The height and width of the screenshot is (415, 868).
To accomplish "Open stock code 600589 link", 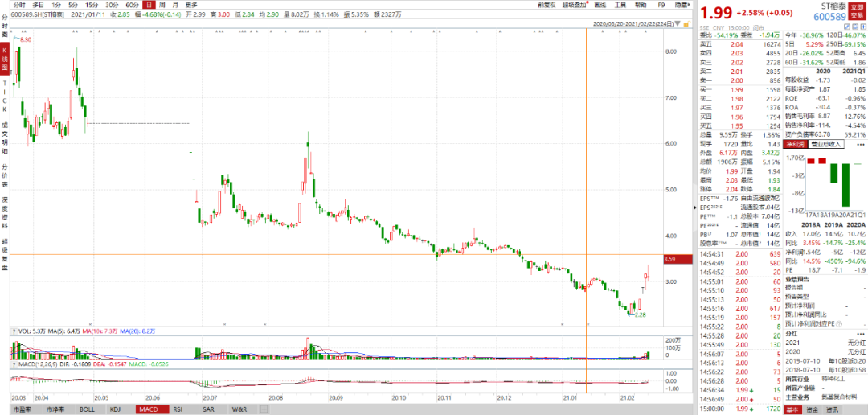I will click(x=829, y=18).
